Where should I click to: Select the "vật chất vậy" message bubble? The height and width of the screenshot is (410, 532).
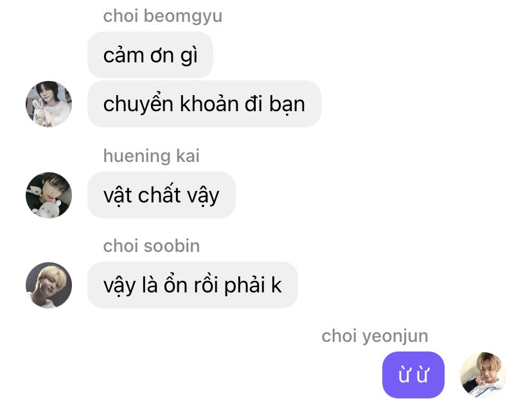161,195
